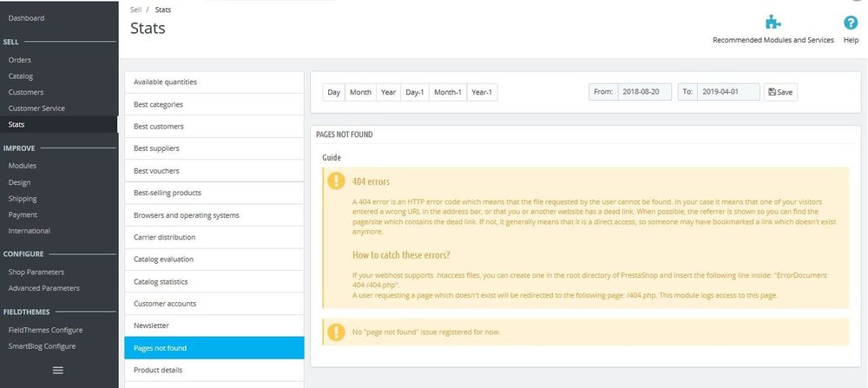Filter stats by Day
This screenshot has width=868, height=388.
tap(334, 92)
